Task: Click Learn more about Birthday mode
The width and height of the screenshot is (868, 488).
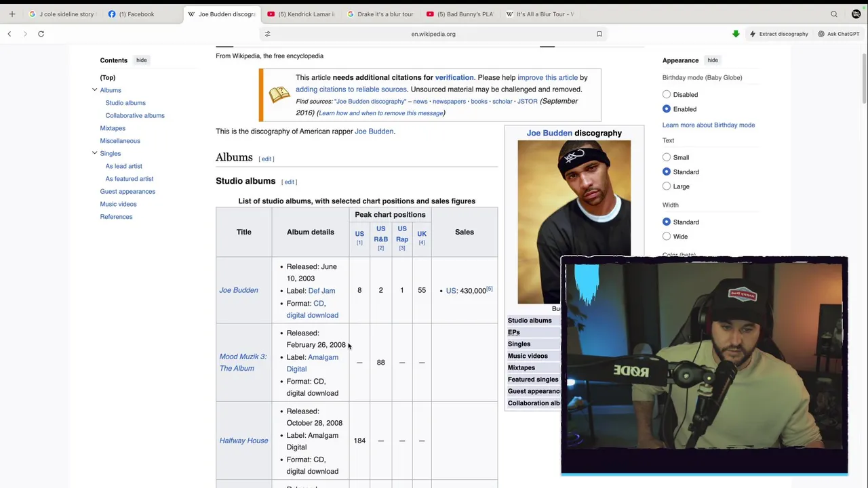Action: tap(709, 125)
